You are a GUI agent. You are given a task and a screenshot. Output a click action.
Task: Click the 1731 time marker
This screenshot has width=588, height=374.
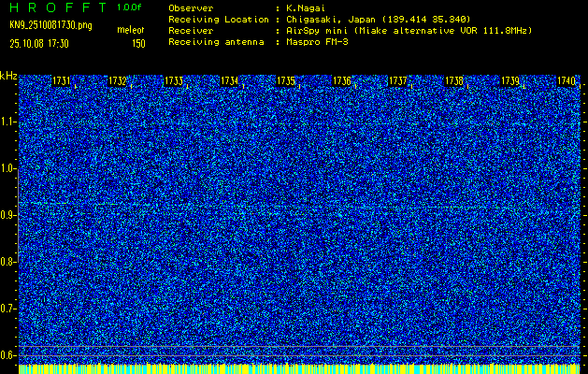tap(62, 81)
